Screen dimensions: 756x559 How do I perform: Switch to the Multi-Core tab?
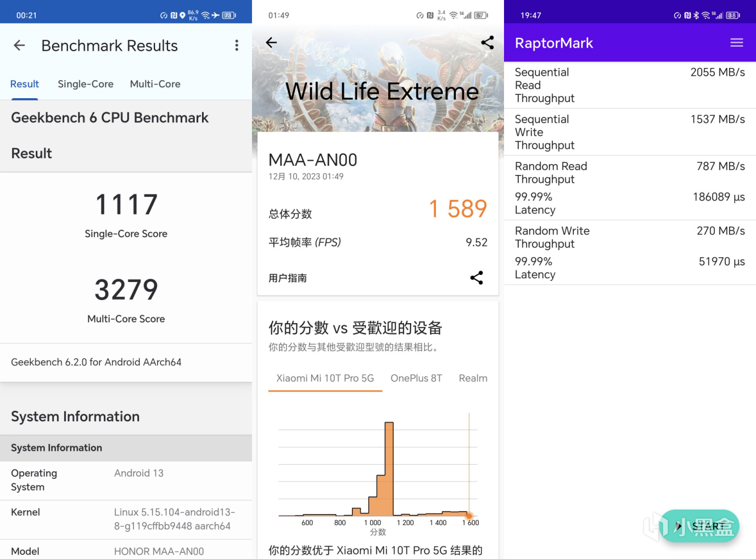(155, 84)
